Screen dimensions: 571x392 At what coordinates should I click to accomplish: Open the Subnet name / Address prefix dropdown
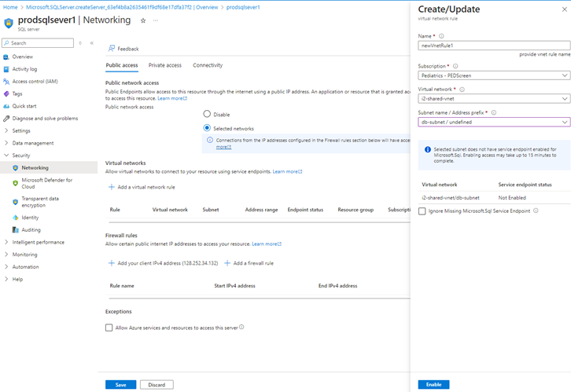494,123
